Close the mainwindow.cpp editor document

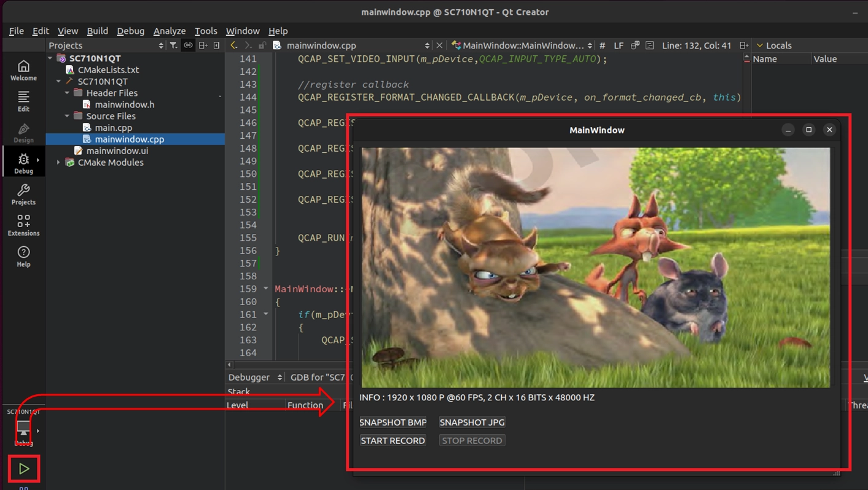tap(439, 45)
